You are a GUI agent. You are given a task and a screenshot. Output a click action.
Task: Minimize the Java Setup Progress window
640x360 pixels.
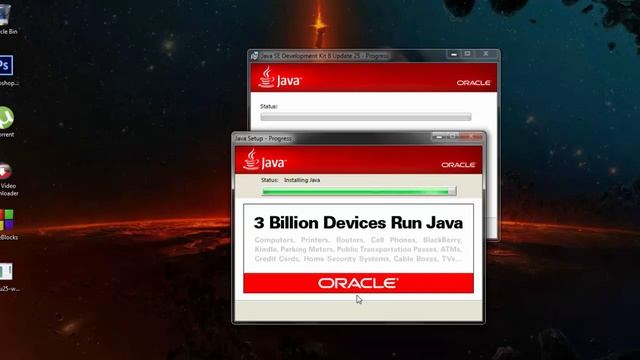[x=439, y=137]
